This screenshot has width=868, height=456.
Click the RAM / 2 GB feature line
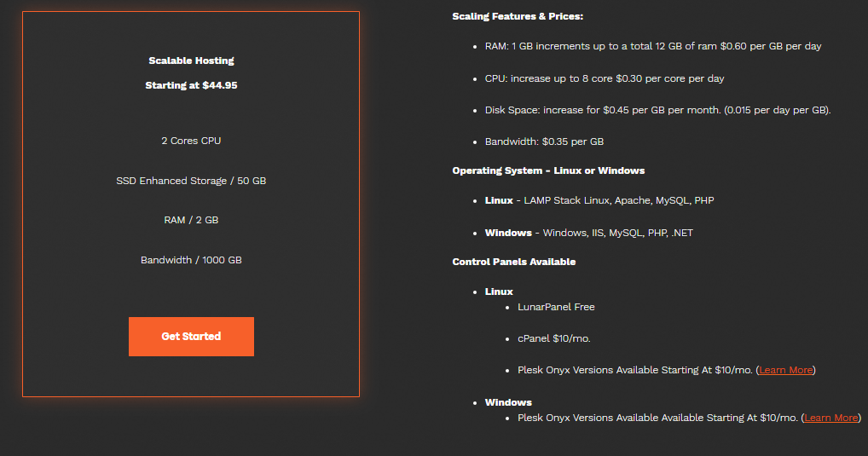(191, 220)
